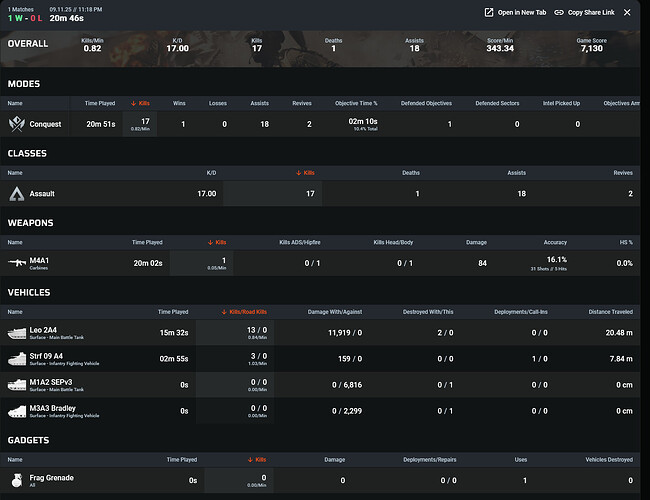
Task: Click the M3A3 Bradley vehicle icon
Action: 18,408
